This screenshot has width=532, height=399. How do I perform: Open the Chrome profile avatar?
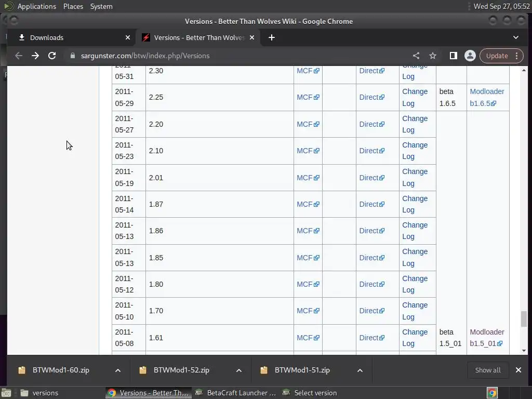pos(470,56)
